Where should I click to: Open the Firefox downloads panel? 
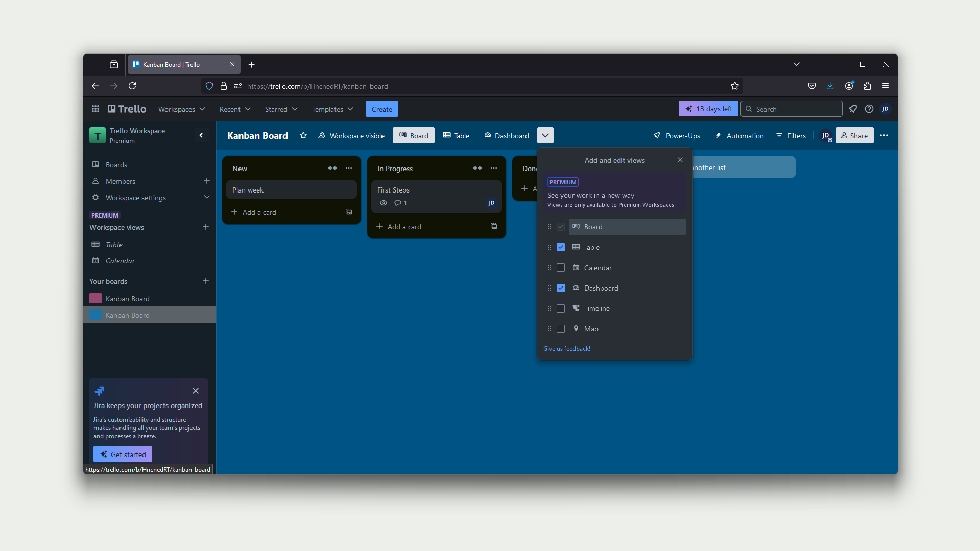point(830,86)
